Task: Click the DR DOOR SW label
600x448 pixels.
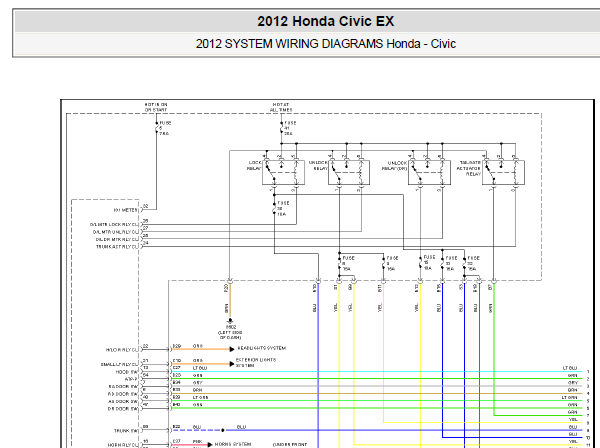Action: [123, 409]
